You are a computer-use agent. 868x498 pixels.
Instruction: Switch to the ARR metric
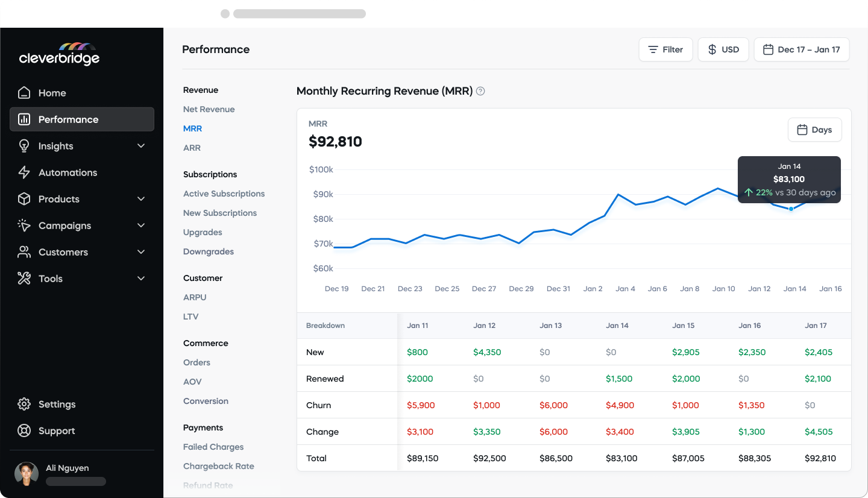[192, 148]
